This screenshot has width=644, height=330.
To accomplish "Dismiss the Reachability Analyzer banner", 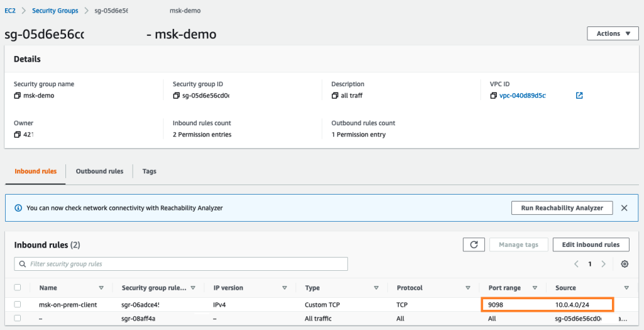I will click(x=625, y=208).
